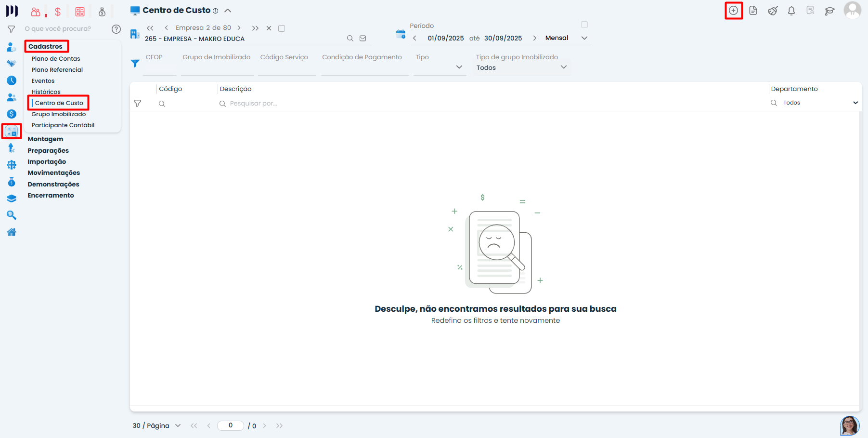Toggle the checkbox next to company navigation

282,28
